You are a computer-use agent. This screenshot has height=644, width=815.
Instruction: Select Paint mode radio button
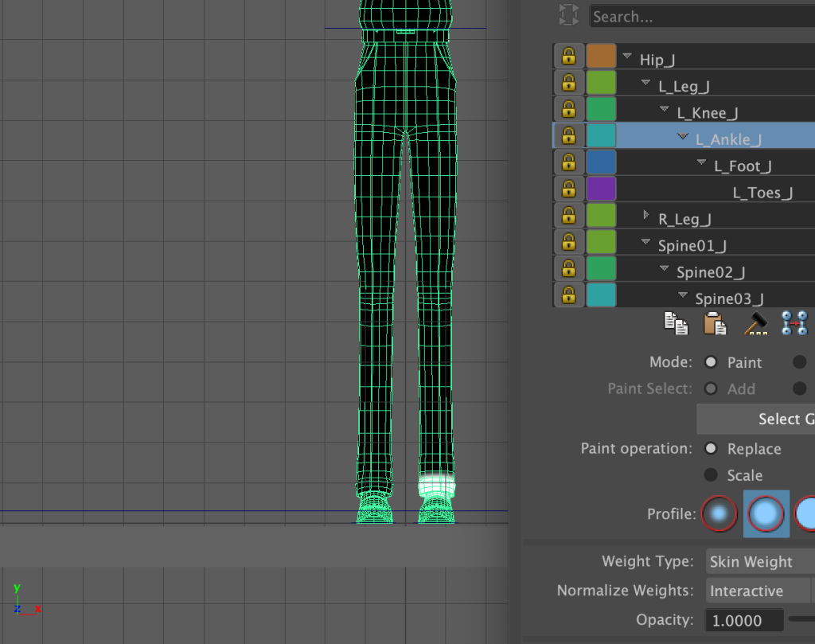coord(710,362)
